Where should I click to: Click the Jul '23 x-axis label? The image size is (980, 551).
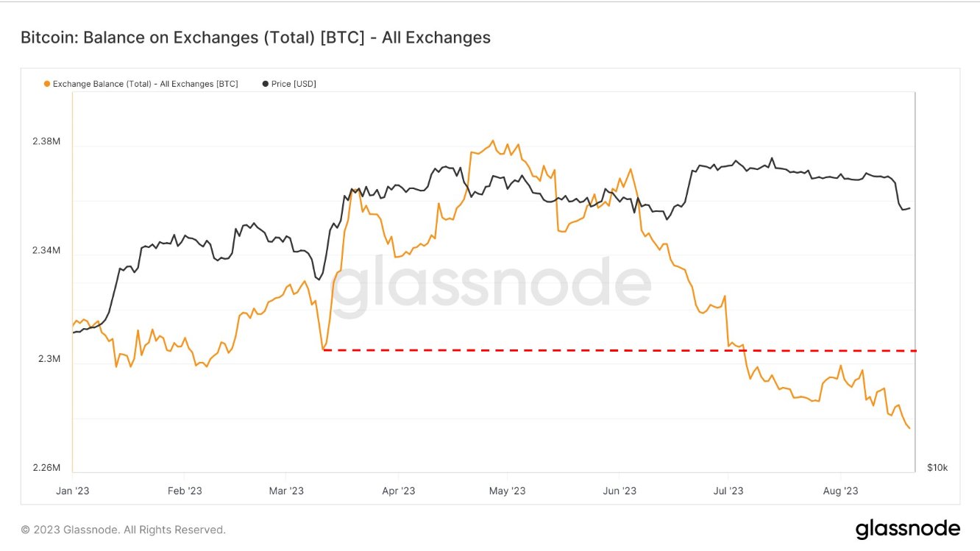727,491
